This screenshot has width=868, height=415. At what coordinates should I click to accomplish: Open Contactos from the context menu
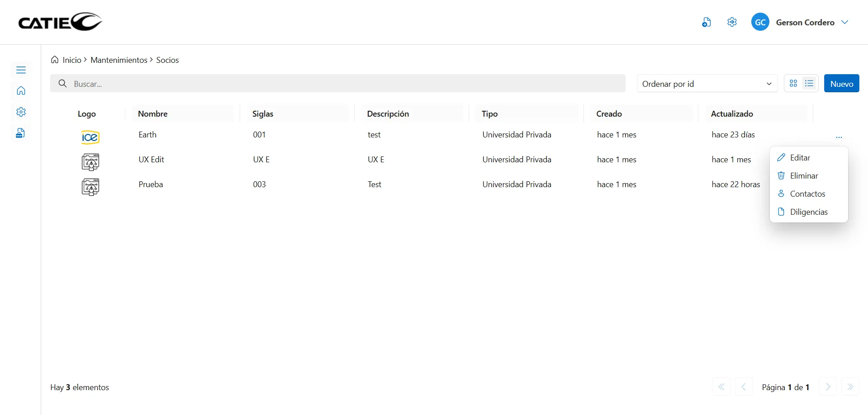pyautogui.click(x=807, y=194)
